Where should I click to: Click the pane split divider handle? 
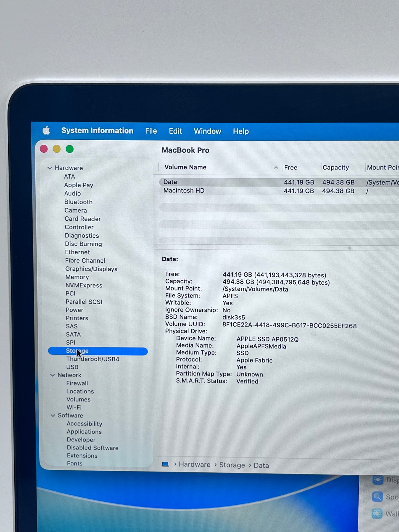[x=350, y=248]
